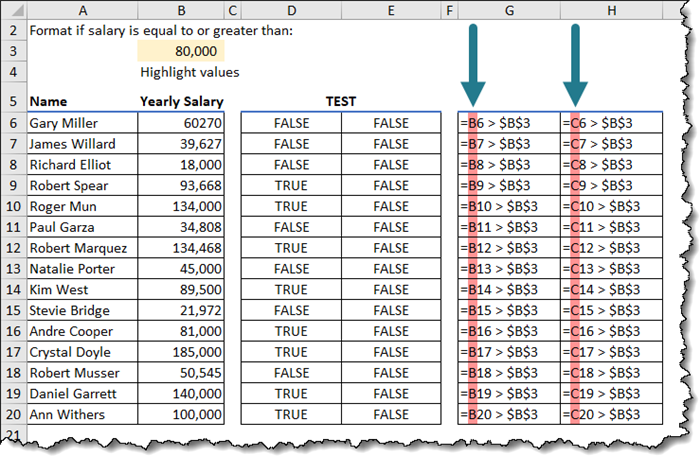The height and width of the screenshot is (456, 700).
Task: Click the column D header
Action: click(x=290, y=10)
